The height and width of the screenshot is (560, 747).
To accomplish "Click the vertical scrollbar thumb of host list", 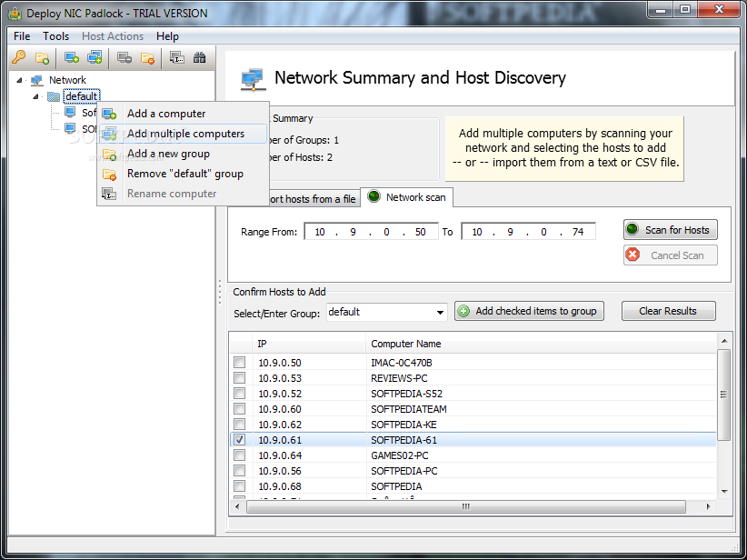I will coord(723,395).
